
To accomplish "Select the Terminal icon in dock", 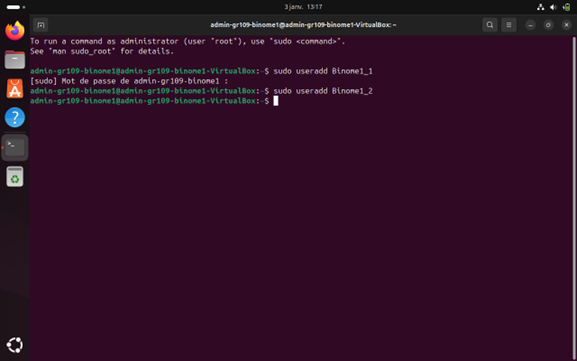I will click(x=15, y=147).
